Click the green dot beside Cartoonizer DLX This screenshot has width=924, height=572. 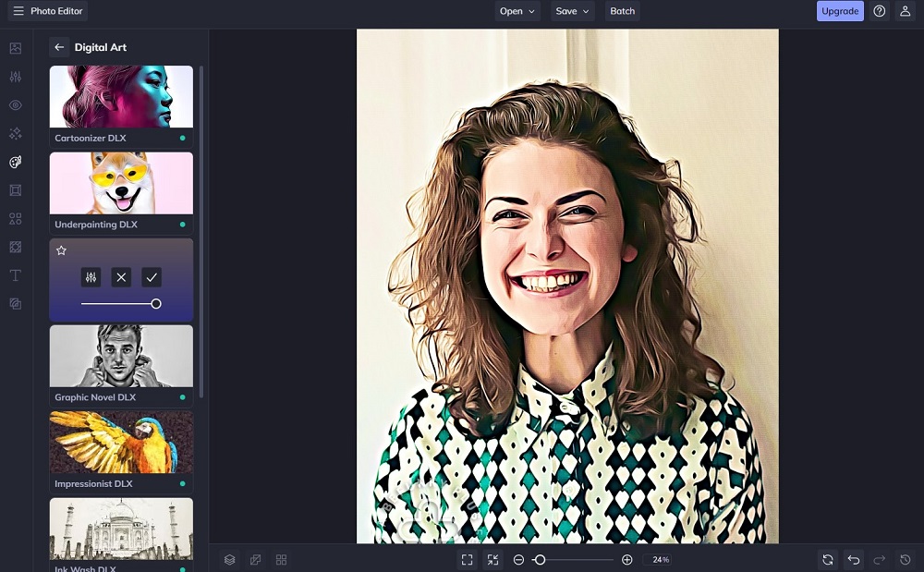[183, 138]
